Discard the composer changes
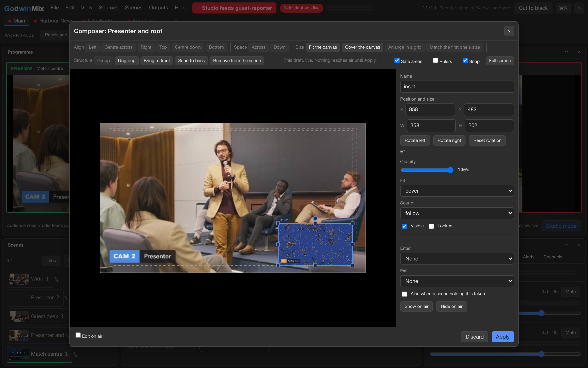Screen dimensions: 588x368 (474, 337)
